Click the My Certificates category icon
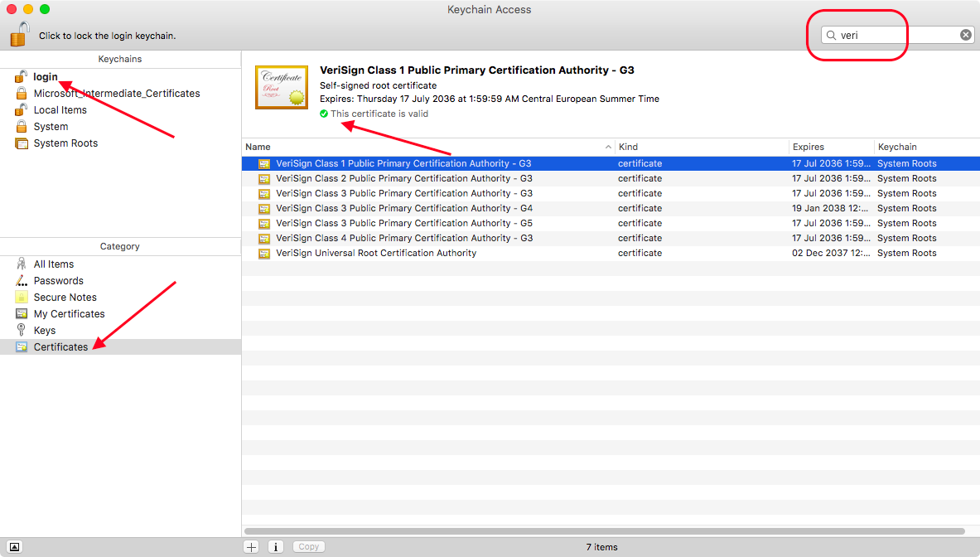980x557 pixels. click(x=22, y=314)
